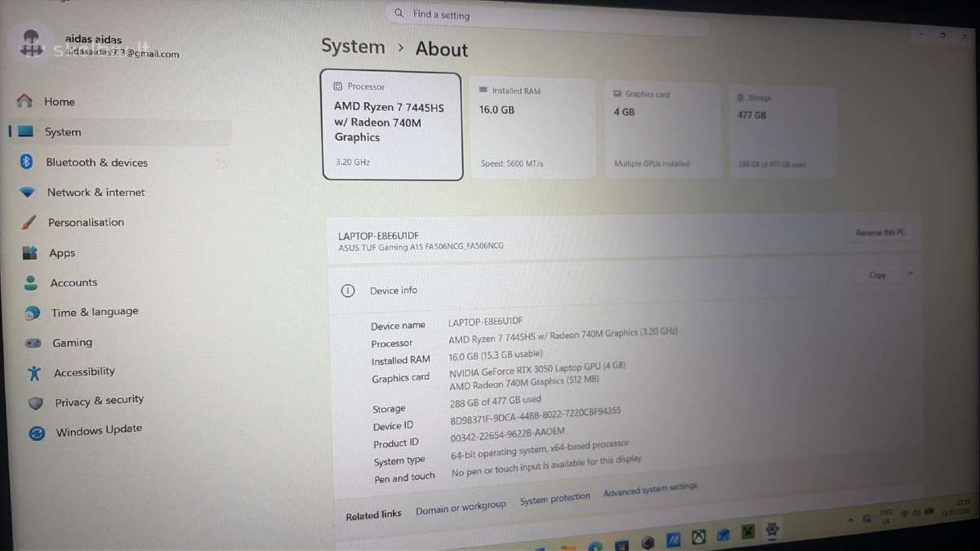Show hidden icons in the system tray

click(x=851, y=520)
